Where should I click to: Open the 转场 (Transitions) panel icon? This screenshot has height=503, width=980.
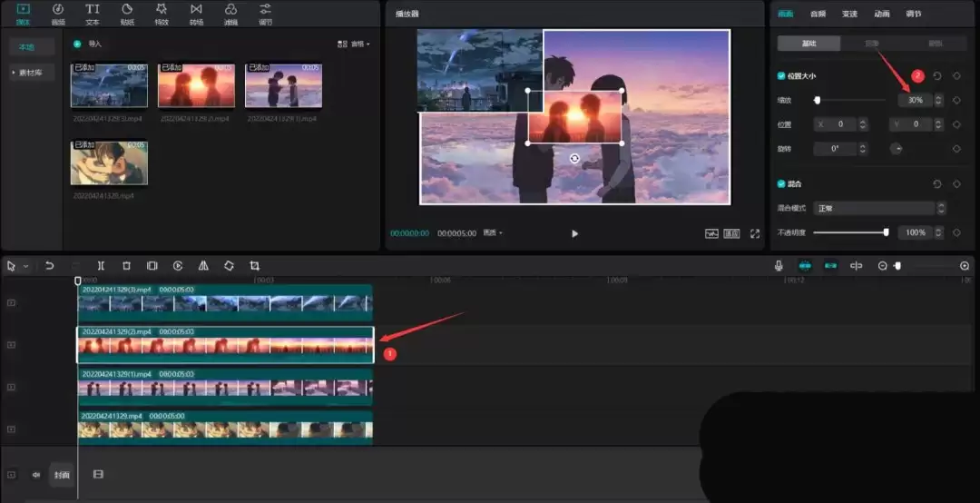[196, 13]
